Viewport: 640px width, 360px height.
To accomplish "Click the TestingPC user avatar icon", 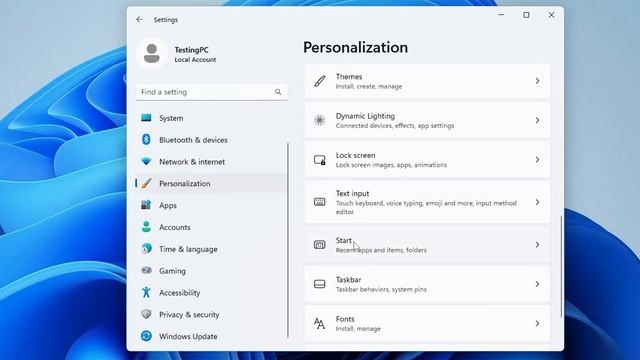I will click(x=152, y=53).
